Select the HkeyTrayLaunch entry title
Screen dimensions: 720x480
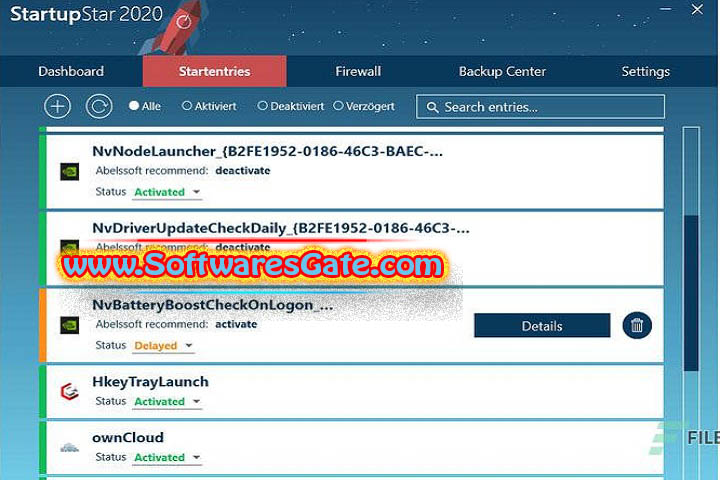(x=150, y=382)
